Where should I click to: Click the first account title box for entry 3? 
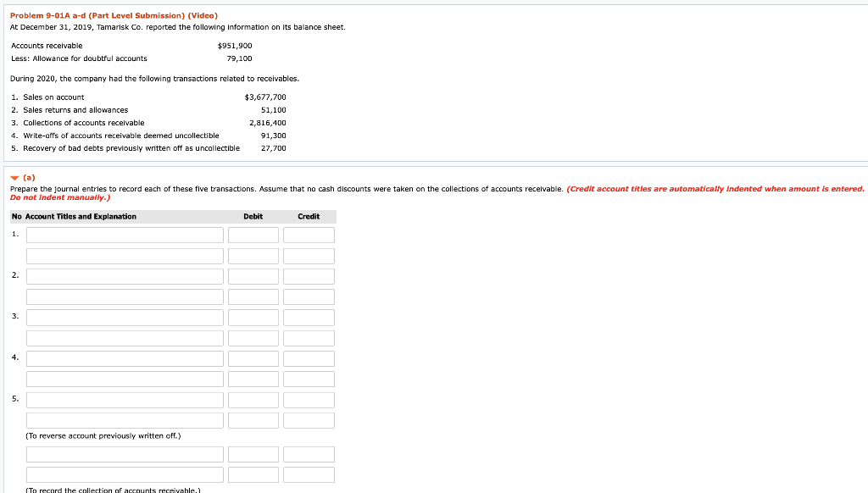tap(125, 318)
